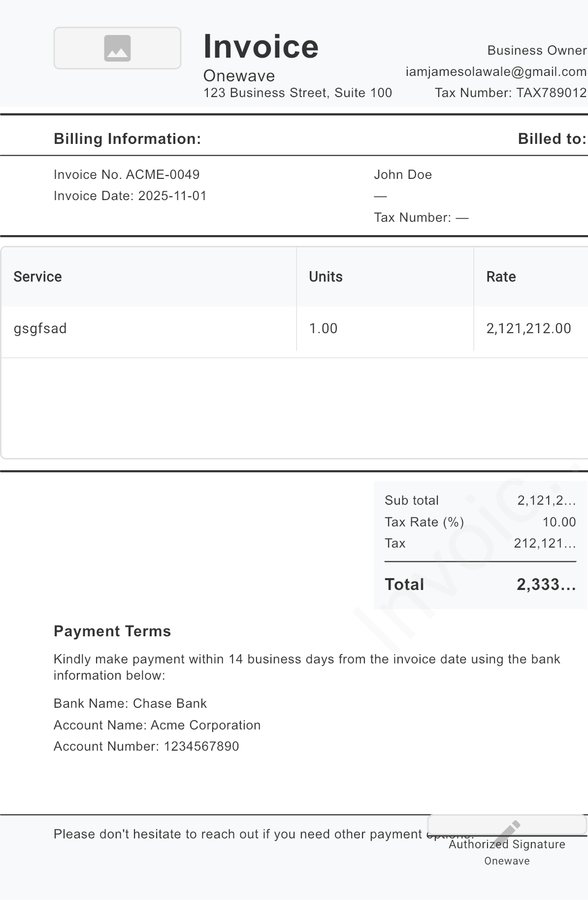Click the Total amount value

546,585
